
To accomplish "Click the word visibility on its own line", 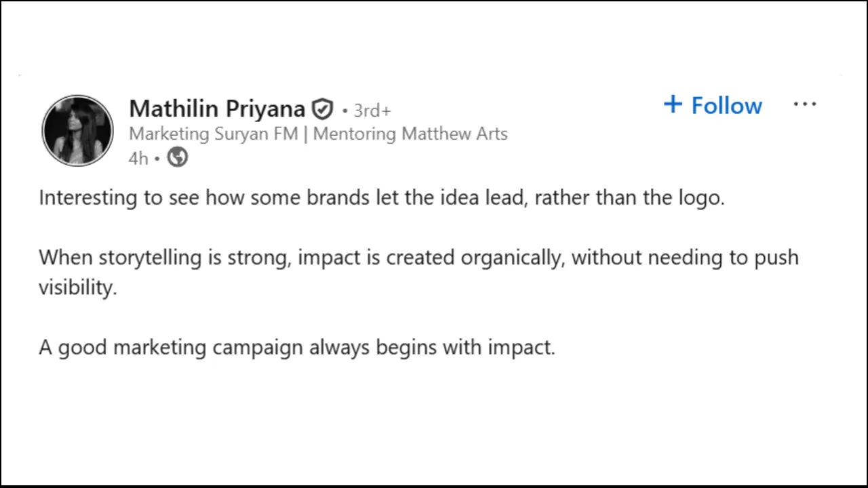I will point(77,287).
